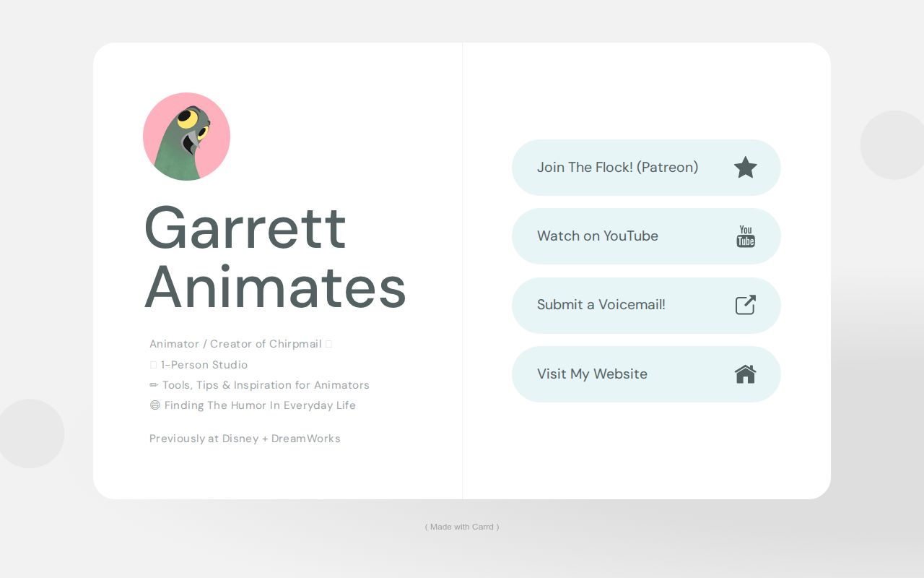Click the emoji before 1-Person Studio
924x578 pixels.
[x=153, y=365]
